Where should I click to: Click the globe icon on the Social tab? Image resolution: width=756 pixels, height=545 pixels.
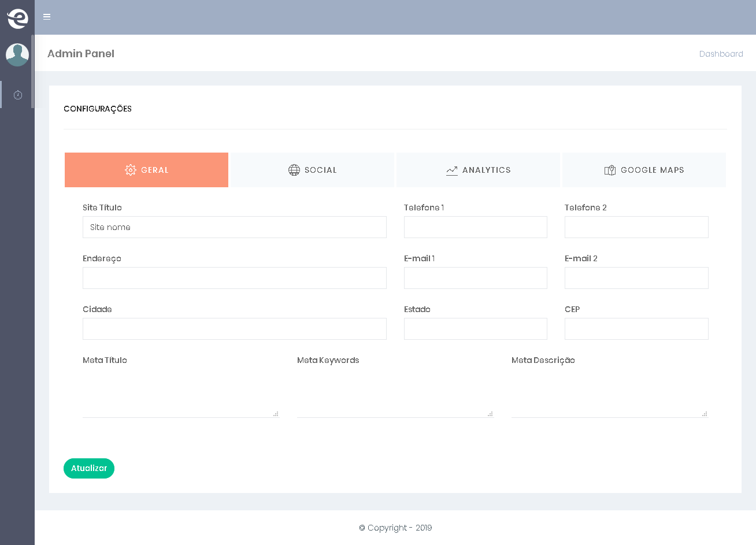point(294,170)
